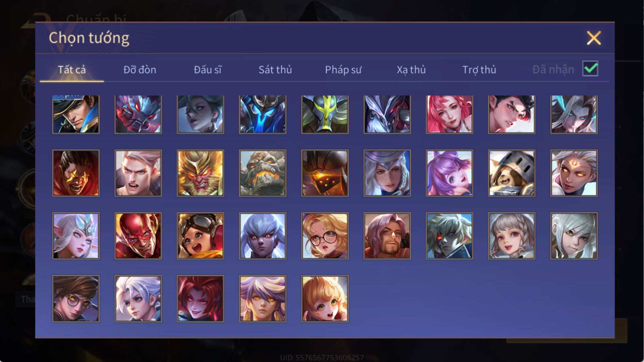Select the Đấu sĩ tab

point(208,70)
